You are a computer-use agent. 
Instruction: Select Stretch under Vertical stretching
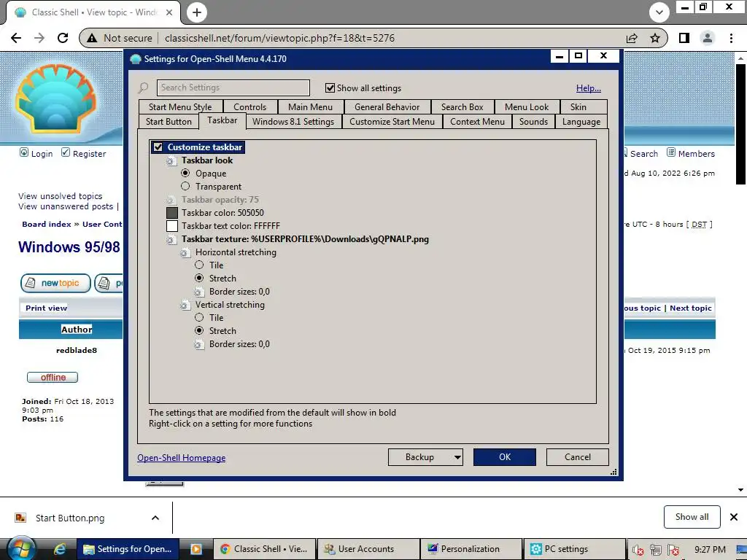pos(199,330)
